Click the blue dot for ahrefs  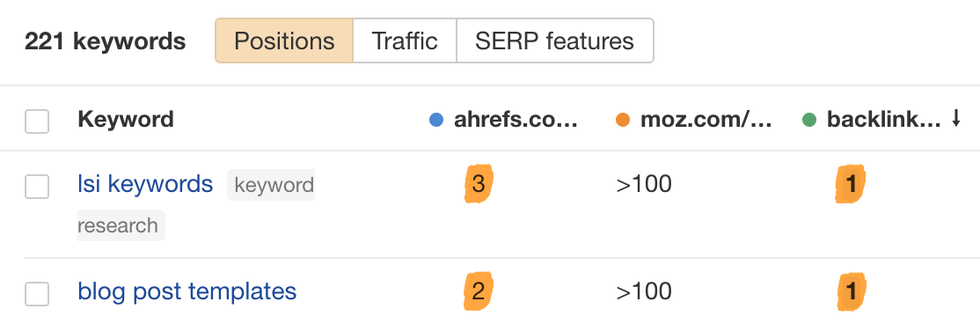[x=436, y=120]
